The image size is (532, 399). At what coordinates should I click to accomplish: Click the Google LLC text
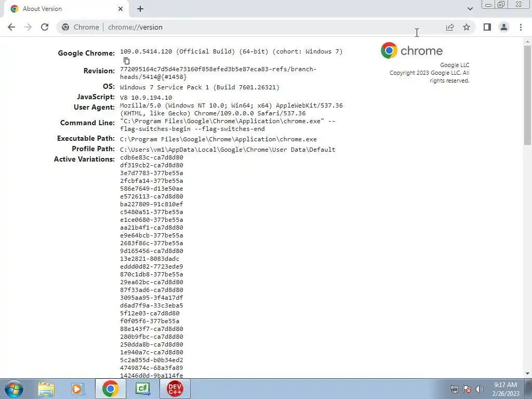(455, 65)
